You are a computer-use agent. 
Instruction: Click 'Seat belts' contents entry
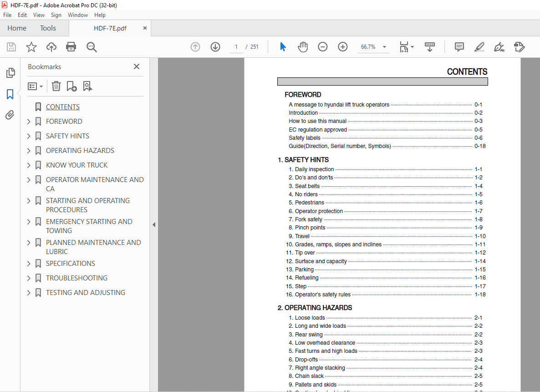point(307,186)
